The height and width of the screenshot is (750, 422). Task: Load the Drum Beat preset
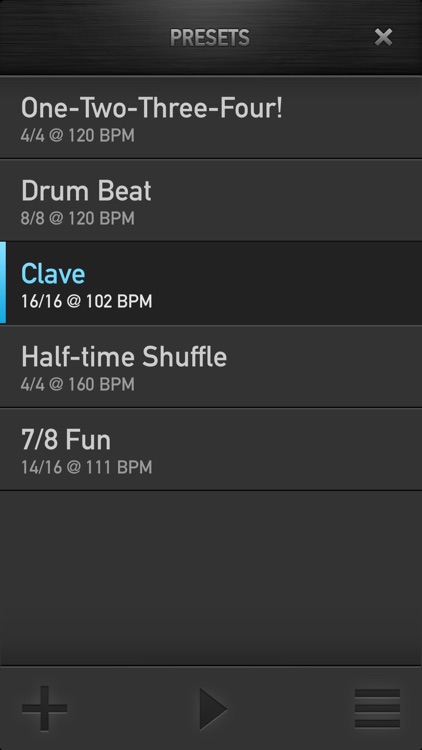tap(211, 200)
